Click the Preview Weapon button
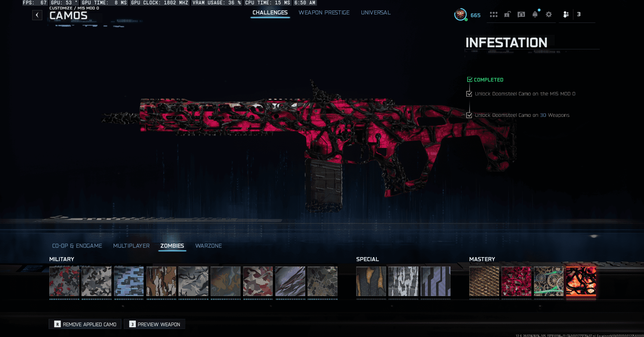The image size is (644, 337). coord(155,324)
